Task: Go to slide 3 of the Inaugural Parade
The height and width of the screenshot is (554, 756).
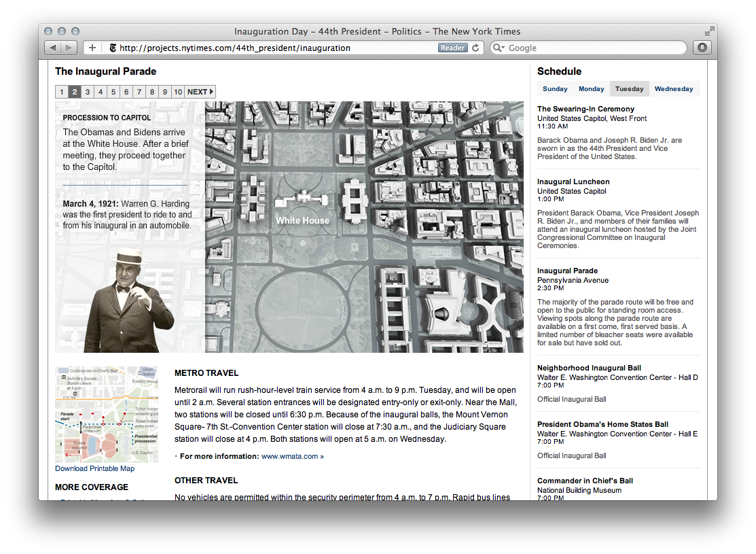Action: (88, 92)
